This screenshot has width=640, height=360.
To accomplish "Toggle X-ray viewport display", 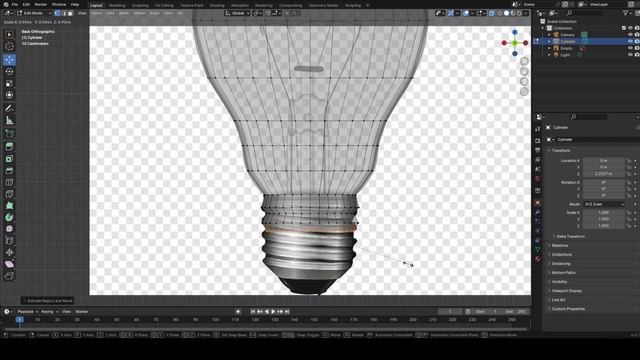I will coord(491,13).
